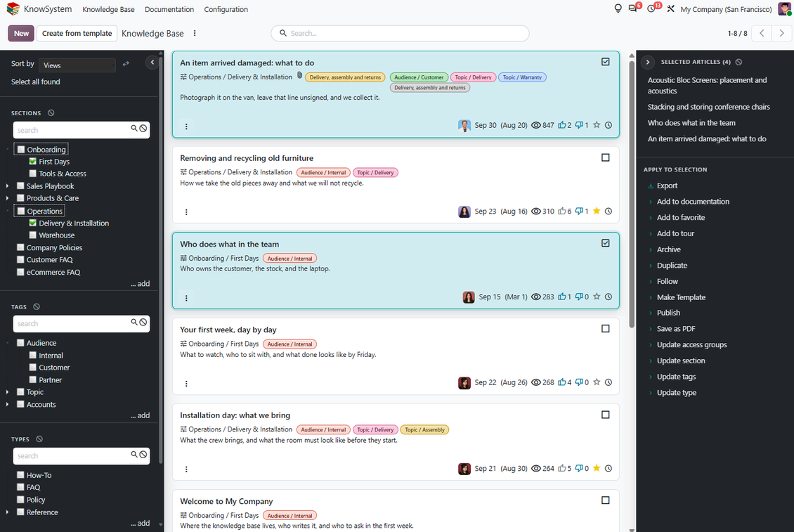
Task: Choose Save as PDF for the selection
Action: [x=676, y=329]
